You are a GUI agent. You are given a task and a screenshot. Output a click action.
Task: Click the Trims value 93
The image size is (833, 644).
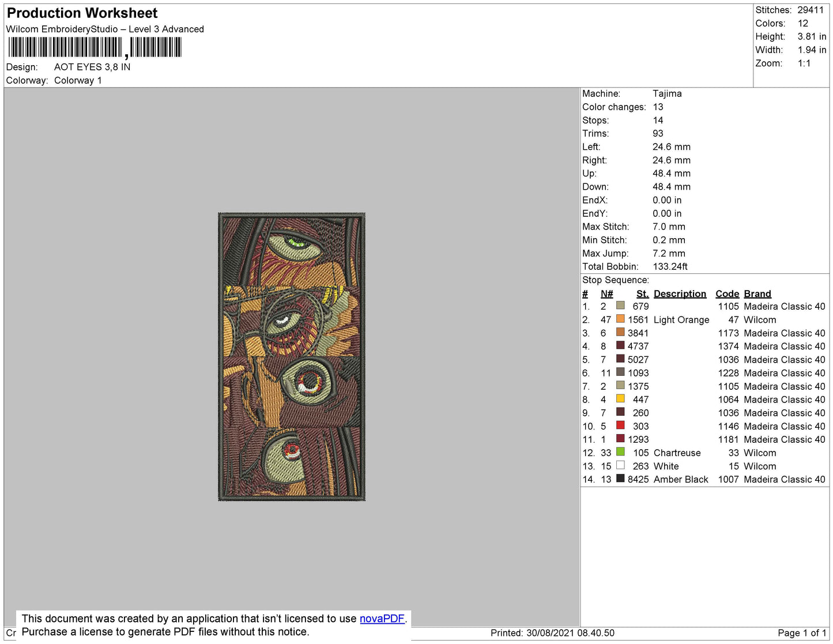click(x=658, y=133)
